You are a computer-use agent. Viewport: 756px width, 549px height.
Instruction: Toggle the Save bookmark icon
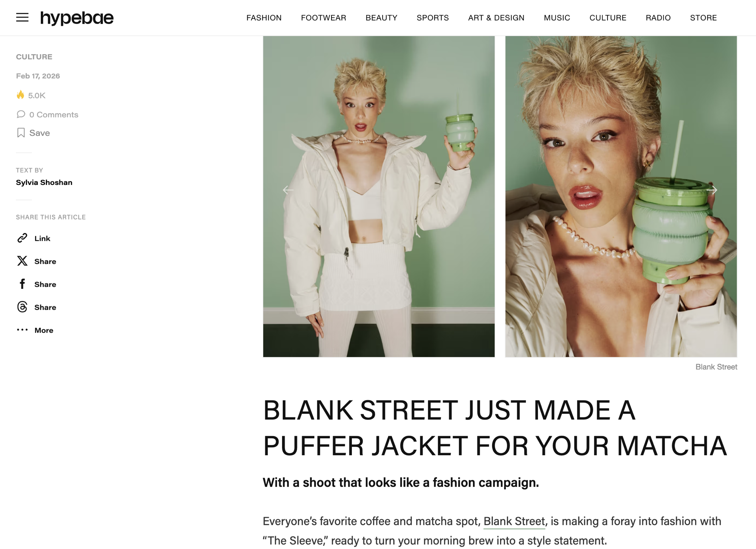pos(21,133)
